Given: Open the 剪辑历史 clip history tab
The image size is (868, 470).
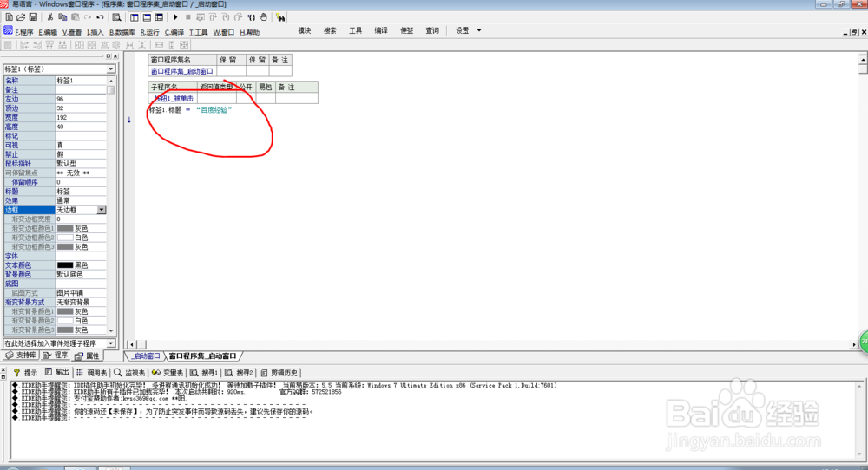Looking at the screenshot, I should [x=279, y=373].
